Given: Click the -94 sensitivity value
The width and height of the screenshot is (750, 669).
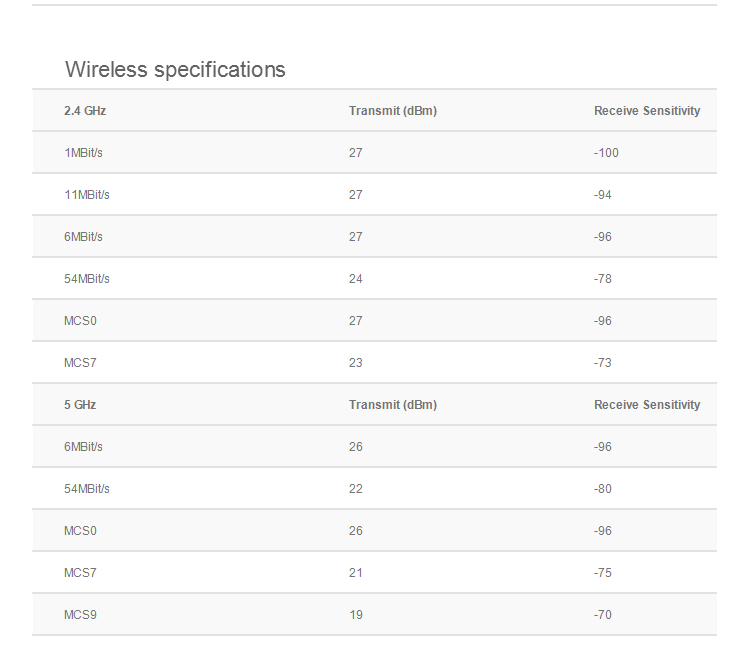Looking at the screenshot, I should [603, 195].
